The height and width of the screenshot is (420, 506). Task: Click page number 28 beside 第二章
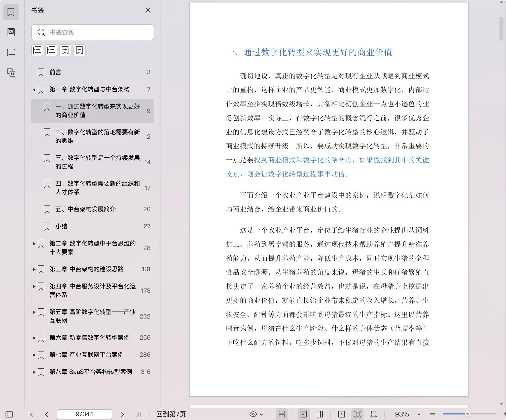[147, 248]
